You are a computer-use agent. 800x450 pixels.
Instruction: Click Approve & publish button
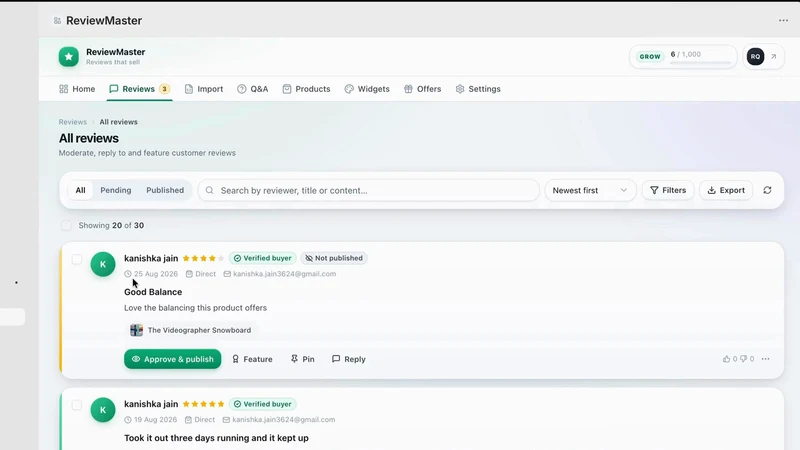(x=172, y=359)
